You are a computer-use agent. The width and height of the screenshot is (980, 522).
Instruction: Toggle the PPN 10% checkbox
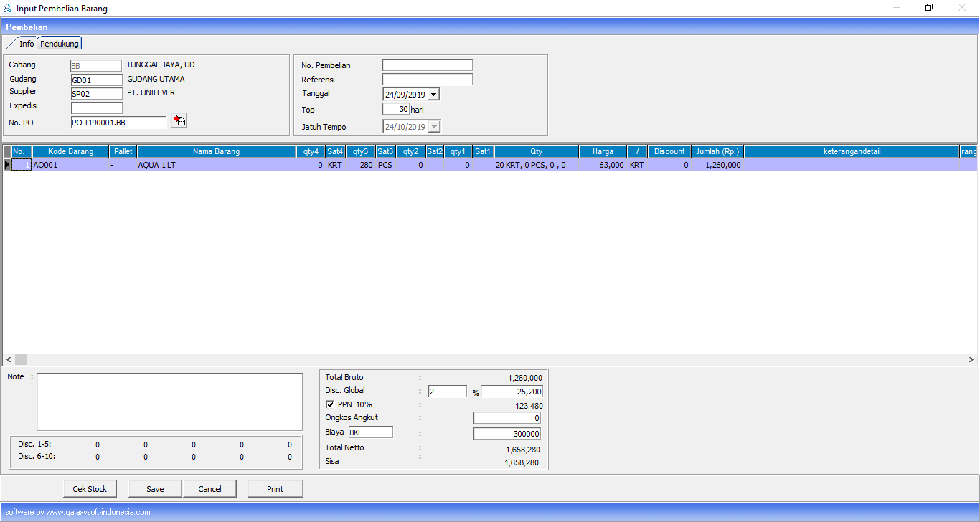(x=330, y=404)
